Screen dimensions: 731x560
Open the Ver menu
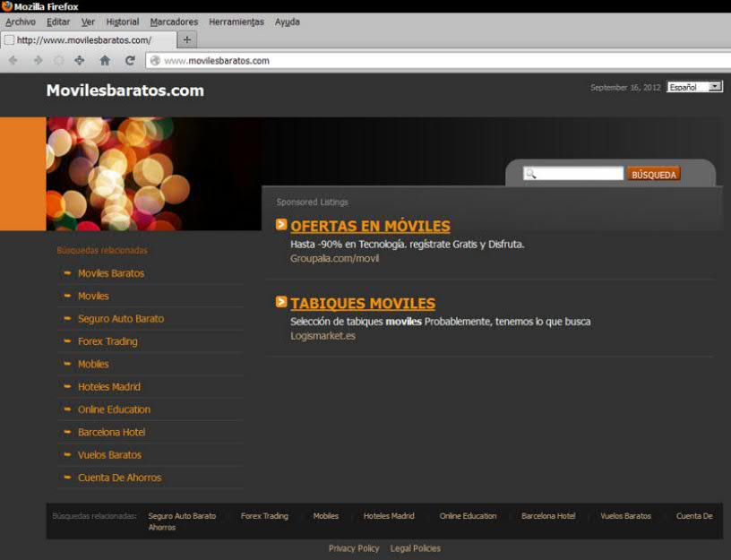click(88, 22)
